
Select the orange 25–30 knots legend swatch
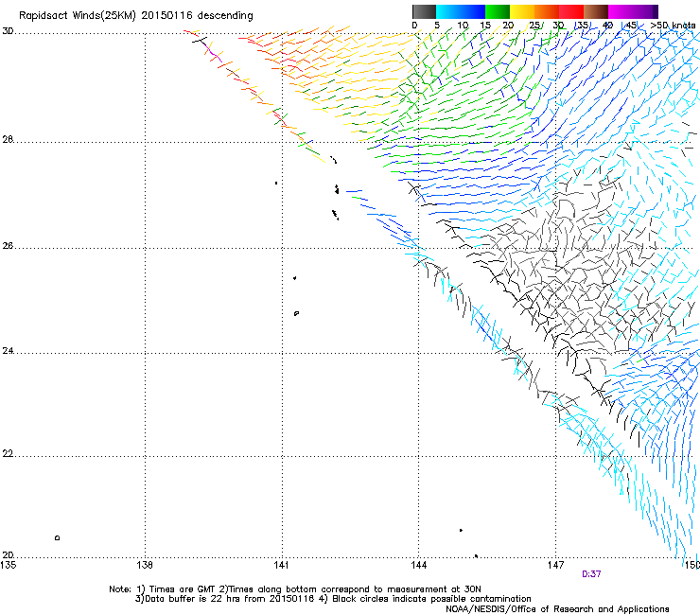click(547, 11)
